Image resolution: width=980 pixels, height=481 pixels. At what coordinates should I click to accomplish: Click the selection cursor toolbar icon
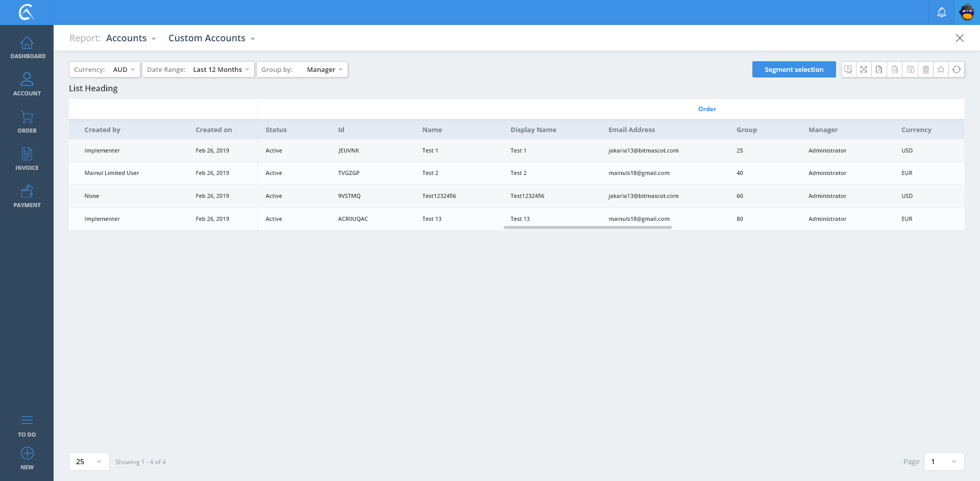848,69
